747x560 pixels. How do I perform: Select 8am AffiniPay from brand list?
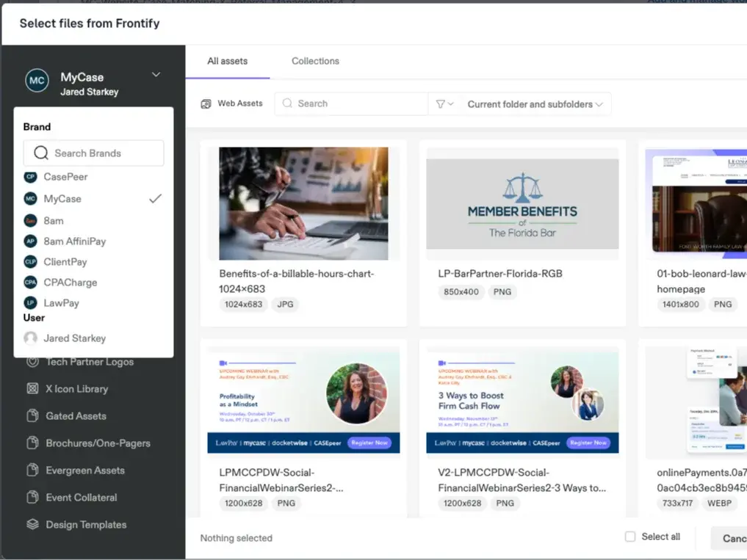[x=74, y=241]
